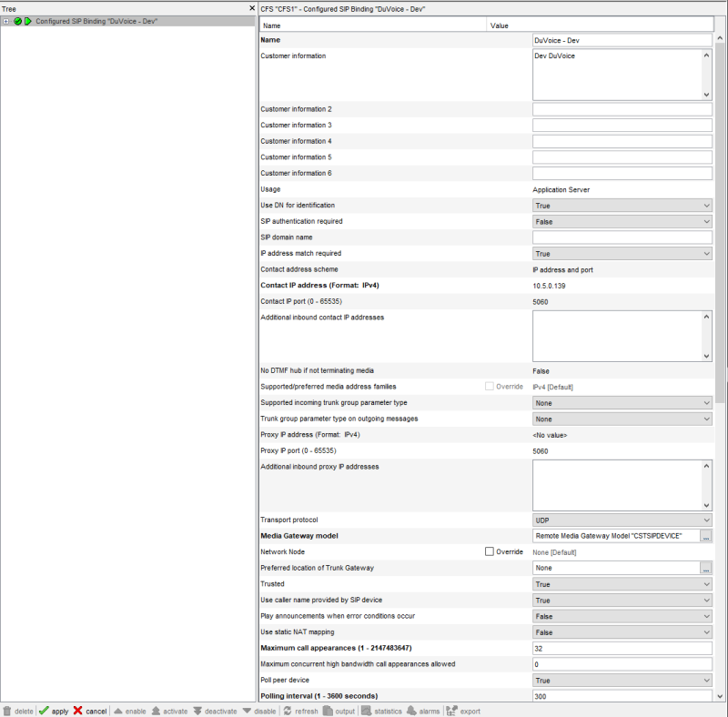Open Play announcements when error conditions occur dropdown
Viewport: 728px width, 717px height.
[622, 617]
